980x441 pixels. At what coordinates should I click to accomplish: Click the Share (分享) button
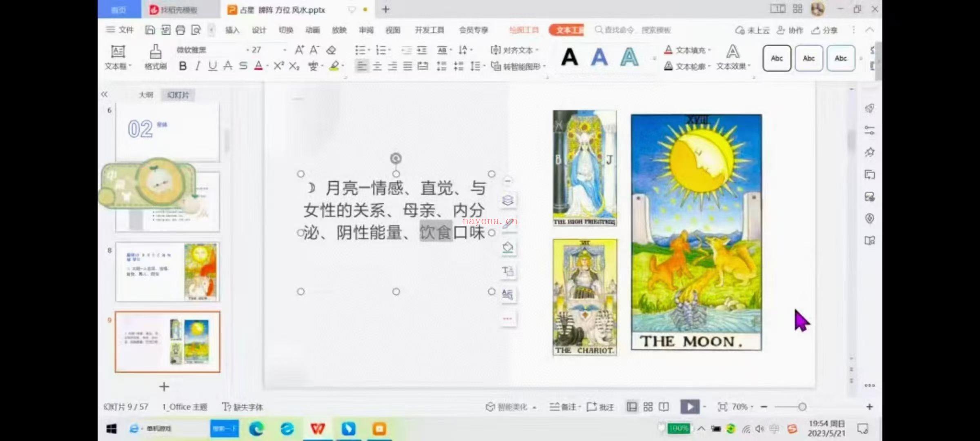(825, 30)
